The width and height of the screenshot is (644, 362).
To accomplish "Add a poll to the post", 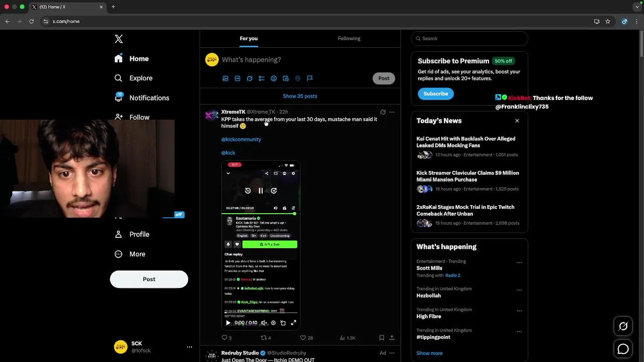I will 262,78.
